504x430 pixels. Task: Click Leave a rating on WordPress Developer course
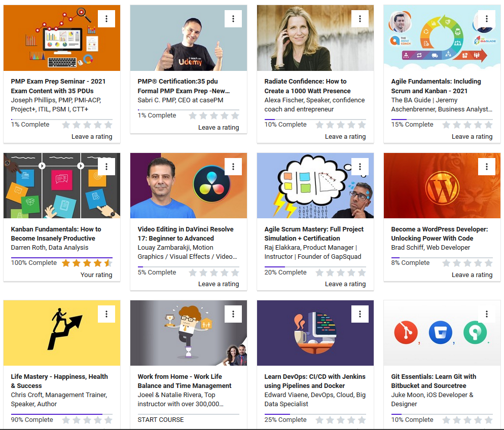[x=472, y=275]
